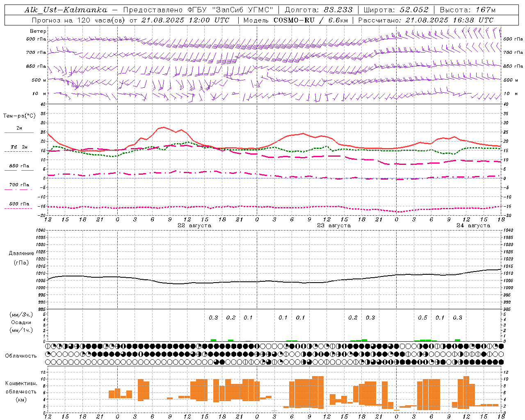Viewport: 525px width, 420px height.
Task: Select the 23 августа date label
Action: click(334, 226)
